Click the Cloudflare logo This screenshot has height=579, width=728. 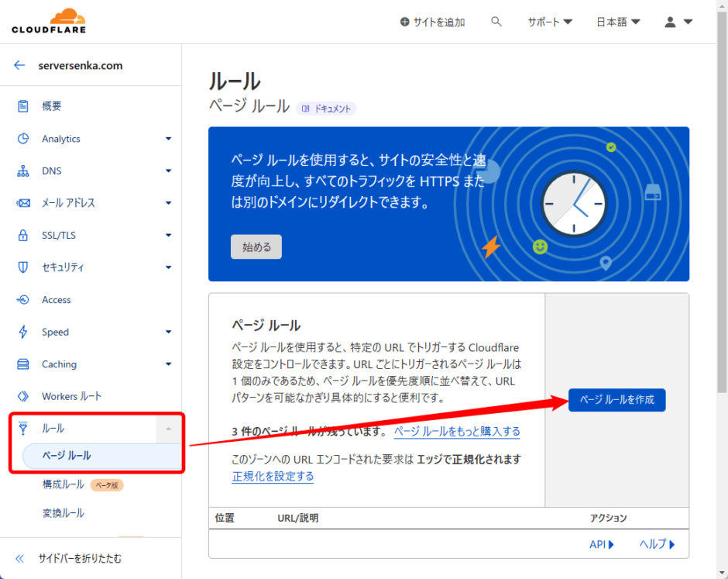[x=46, y=22]
